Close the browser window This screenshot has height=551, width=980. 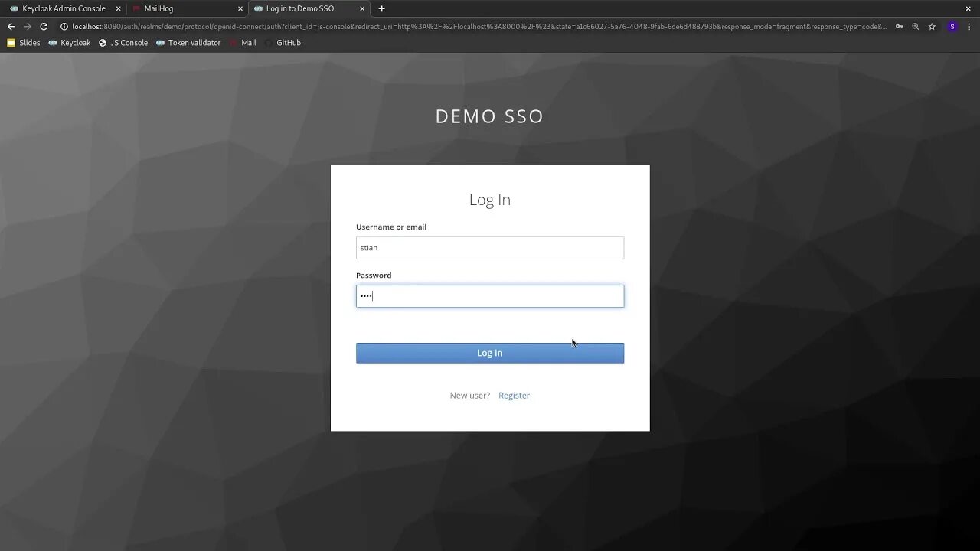click(x=968, y=8)
